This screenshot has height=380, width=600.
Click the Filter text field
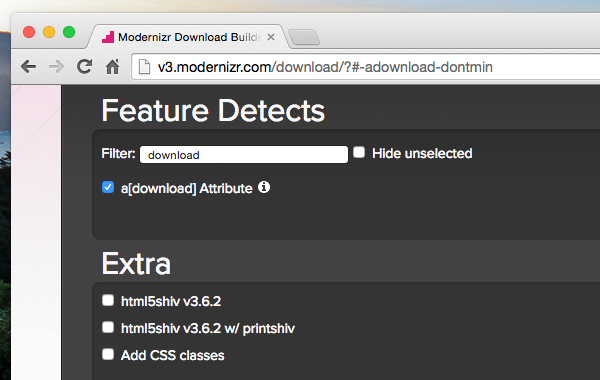click(244, 154)
